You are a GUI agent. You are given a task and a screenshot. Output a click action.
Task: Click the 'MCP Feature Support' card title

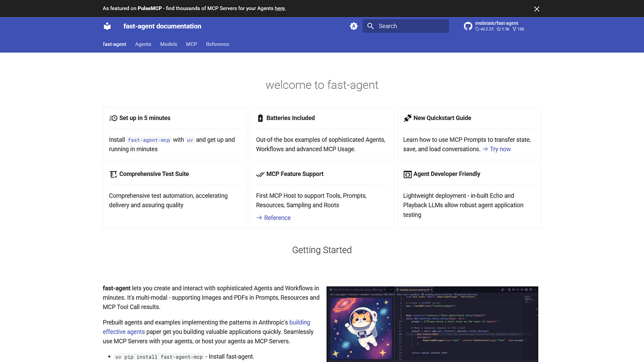pyautogui.click(x=295, y=174)
